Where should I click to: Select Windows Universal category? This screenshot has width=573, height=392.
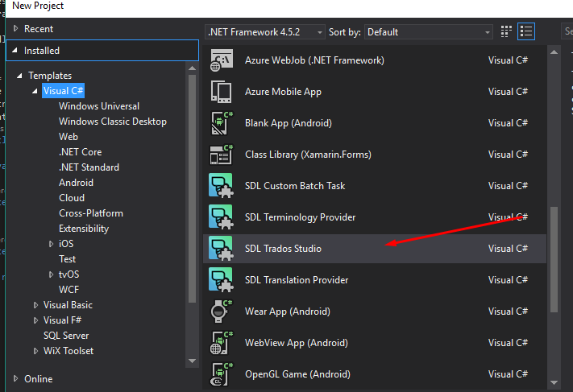point(99,106)
